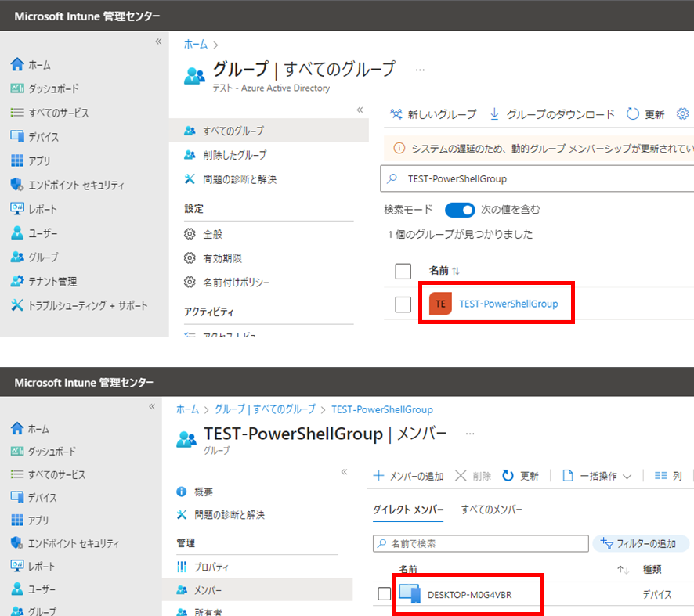Click the 名前で検索 search box
694x616 pixels.
point(481,543)
